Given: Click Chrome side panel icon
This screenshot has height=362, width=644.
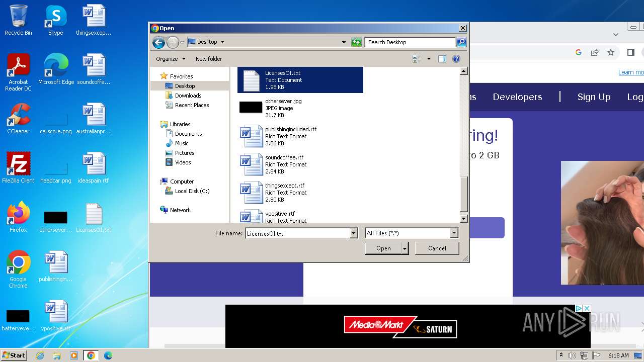Looking at the screenshot, I should click(631, 52).
